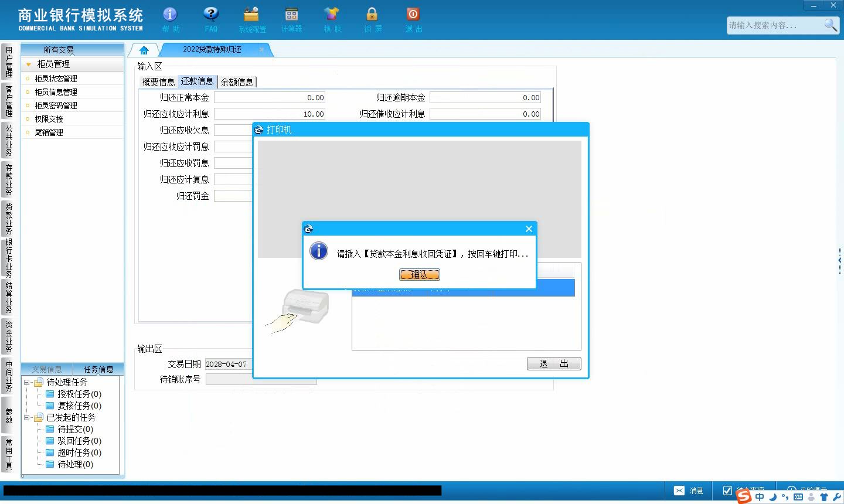The image size is (844, 504).
Task: Open the IME skin shirt icon
Action: click(824, 497)
